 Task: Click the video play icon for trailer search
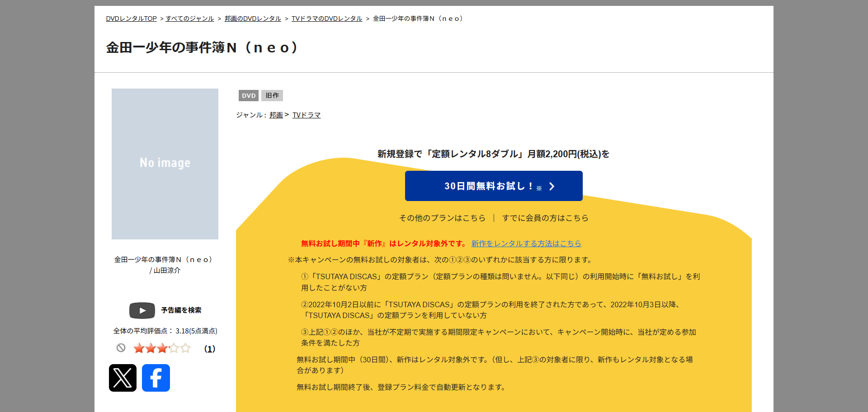(x=142, y=310)
